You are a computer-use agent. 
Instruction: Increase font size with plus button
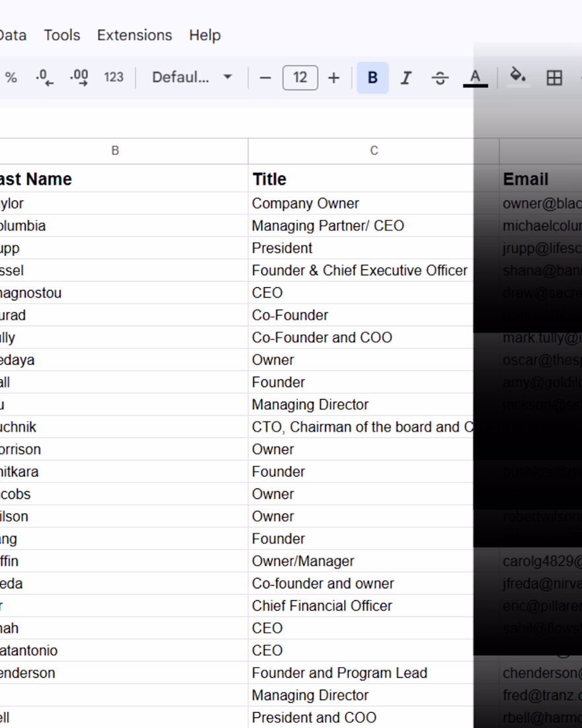[334, 78]
